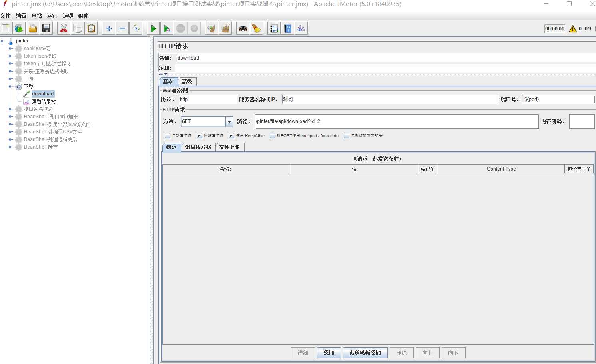Open Search with binoculars icon
The image size is (596, 364).
(243, 28)
